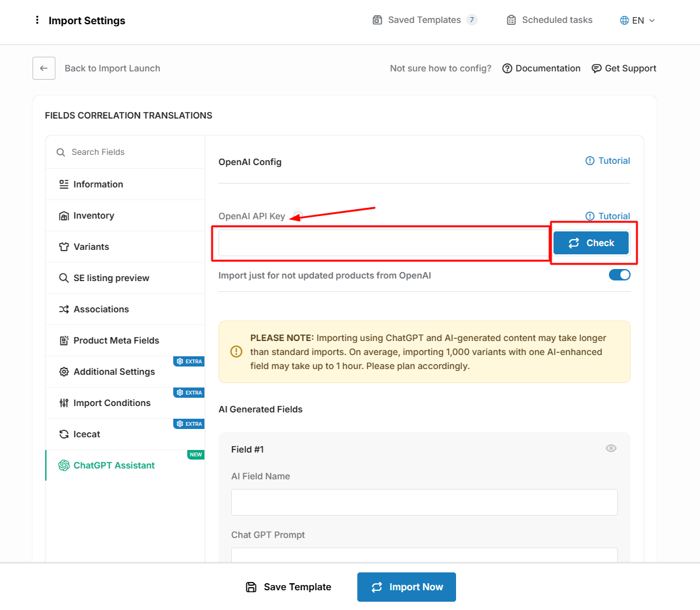Click the Import Conditions sliders icon
The width and height of the screenshot is (700, 610).
coord(64,403)
